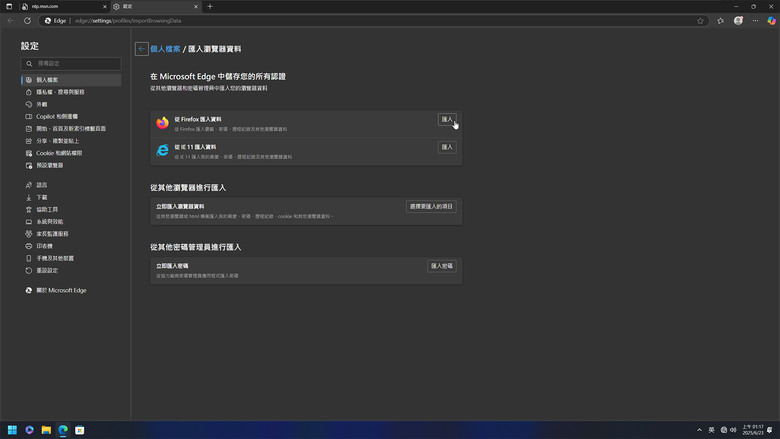The image size is (780, 439).
Task: Open 系統與效能 settings
Action: click(x=71, y=222)
